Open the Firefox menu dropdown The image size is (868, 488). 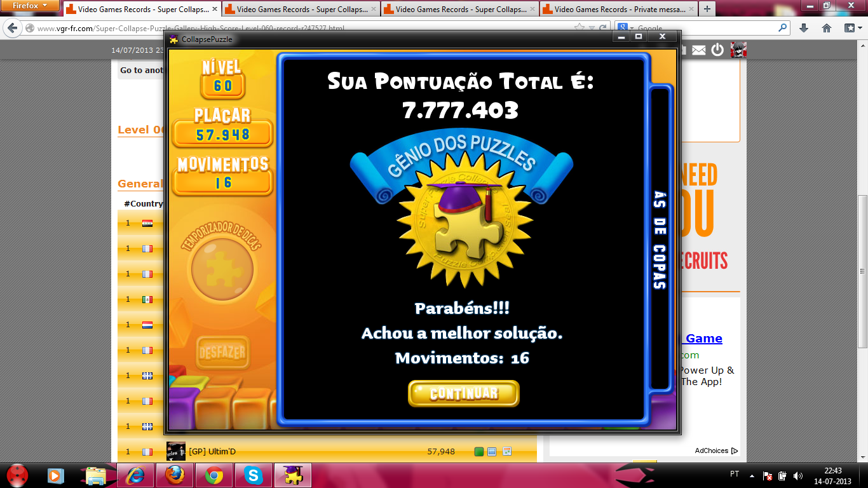click(x=30, y=6)
